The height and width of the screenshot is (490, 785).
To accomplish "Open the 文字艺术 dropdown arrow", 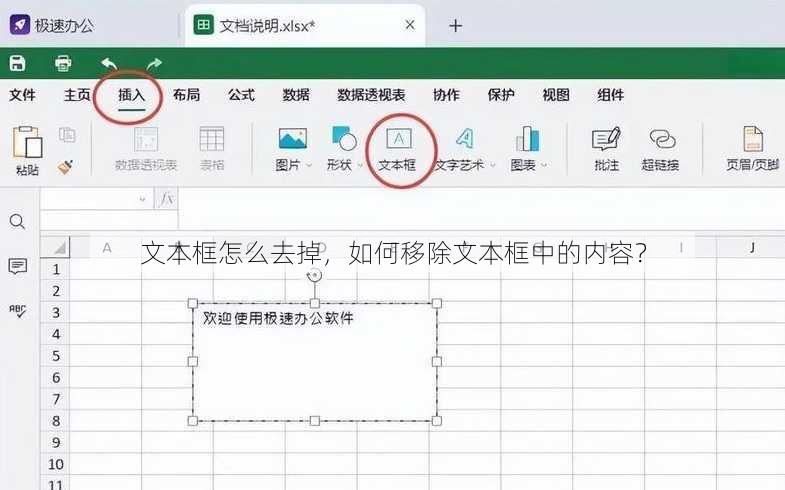I will click(493, 165).
